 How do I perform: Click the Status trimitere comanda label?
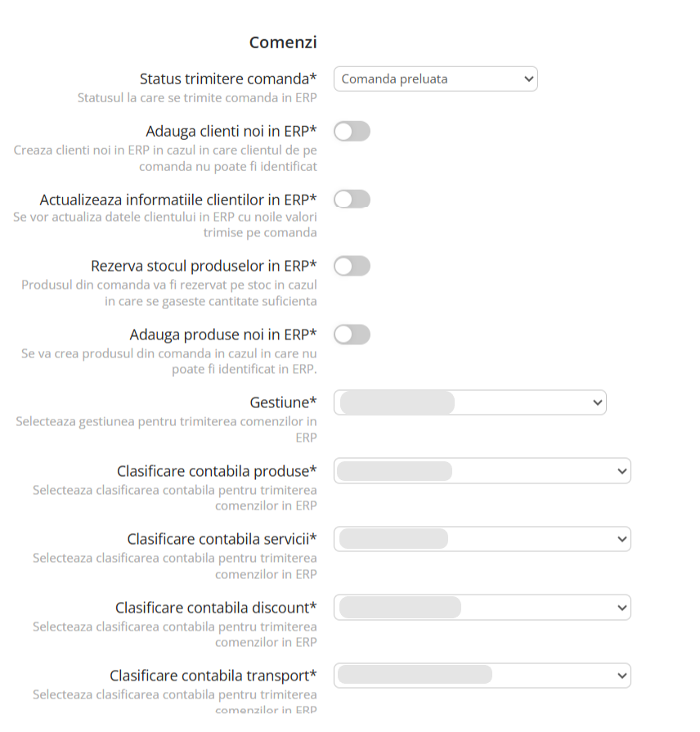pos(228,79)
